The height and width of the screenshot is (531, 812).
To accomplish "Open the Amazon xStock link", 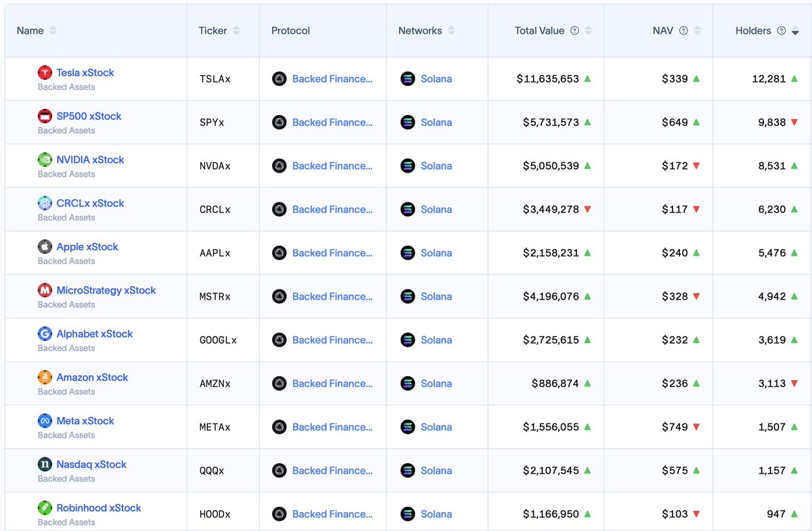I will (x=92, y=377).
